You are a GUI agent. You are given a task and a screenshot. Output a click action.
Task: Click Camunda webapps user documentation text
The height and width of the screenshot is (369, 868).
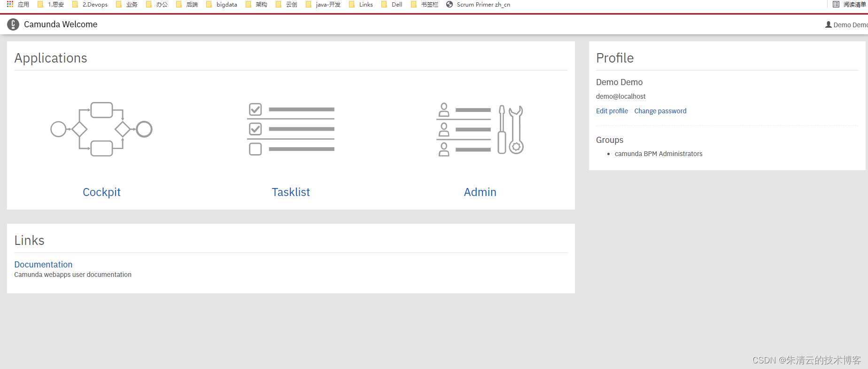click(73, 275)
